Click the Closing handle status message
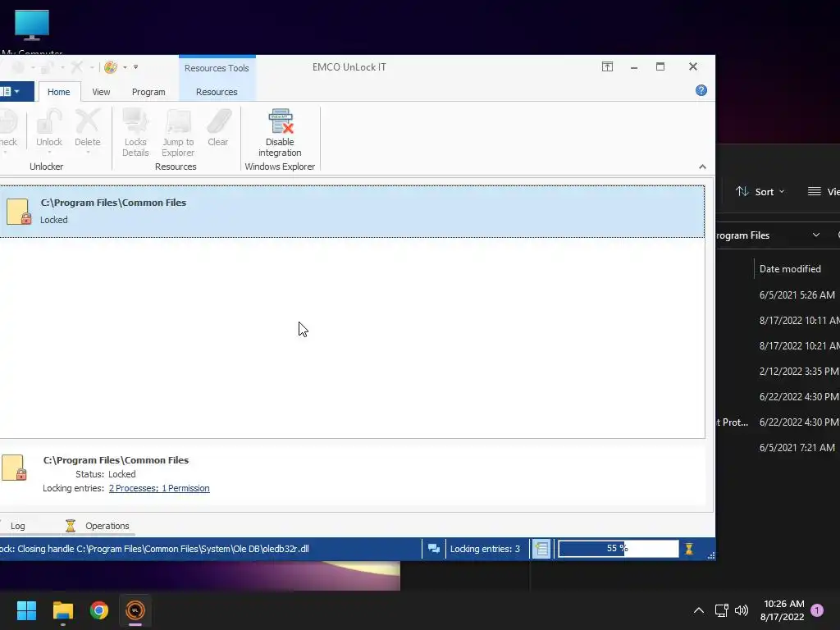Image resolution: width=840 pixels, height=630 pixels. tap(154, 549)
